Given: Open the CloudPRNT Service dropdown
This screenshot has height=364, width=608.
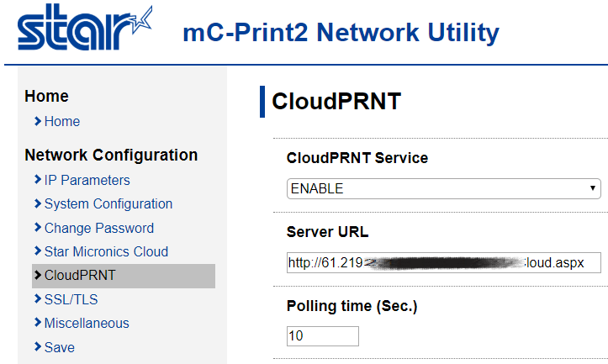Looking at the screenshot, I should 443,189.
